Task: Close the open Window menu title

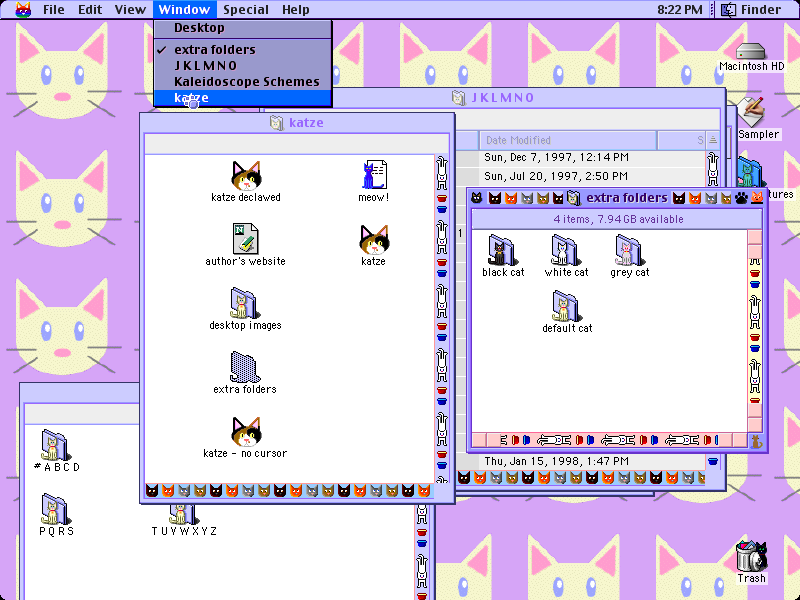Action: 184,9
